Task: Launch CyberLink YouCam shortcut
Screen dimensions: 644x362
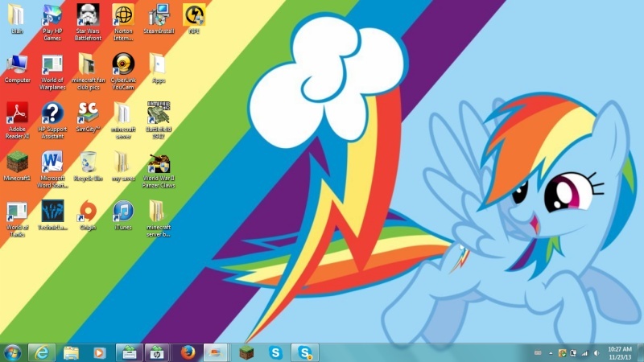Action: pyautogui.click(x=123, y=72)
